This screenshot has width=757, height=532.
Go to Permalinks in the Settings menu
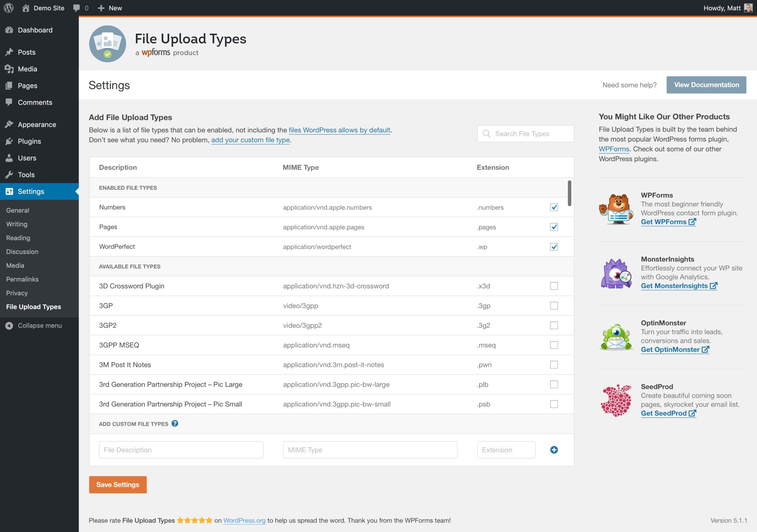point(22,279)
